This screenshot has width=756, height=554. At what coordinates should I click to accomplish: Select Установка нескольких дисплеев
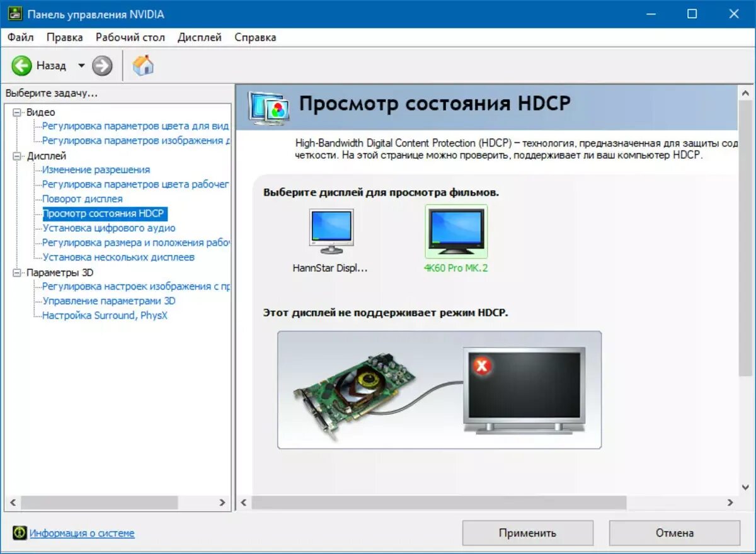coord(118,257)
